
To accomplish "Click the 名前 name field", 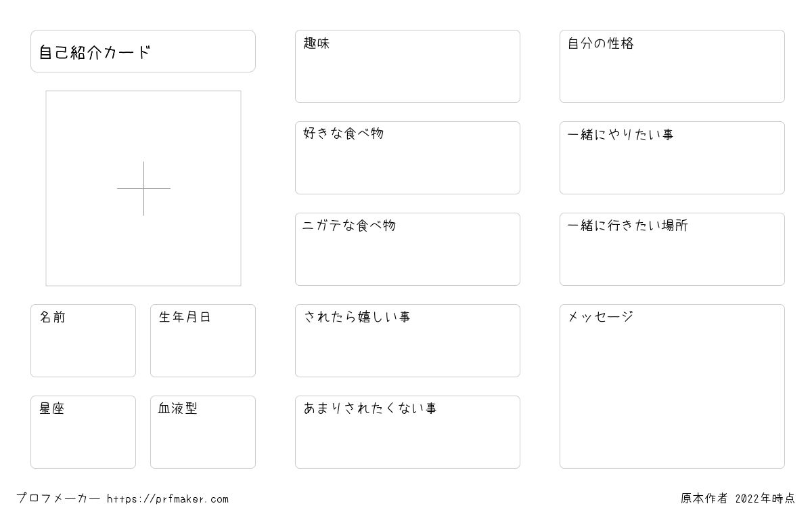I will coord(83,341).
